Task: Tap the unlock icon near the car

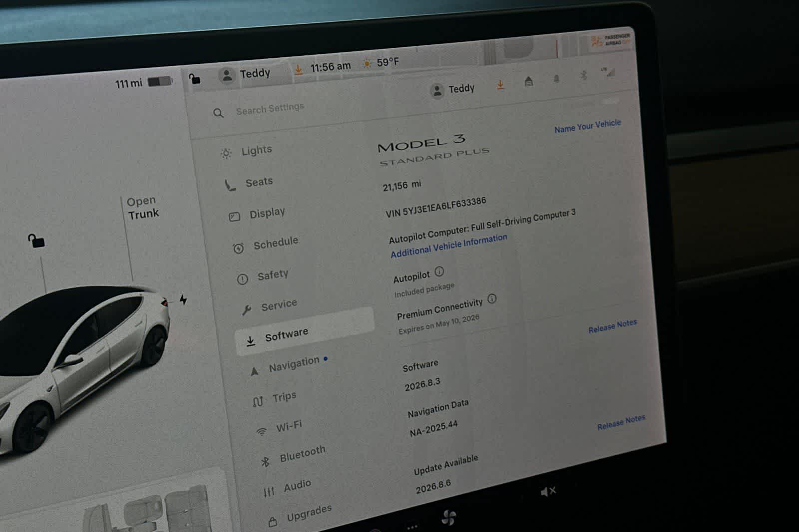Action: [x=36, y=241]
